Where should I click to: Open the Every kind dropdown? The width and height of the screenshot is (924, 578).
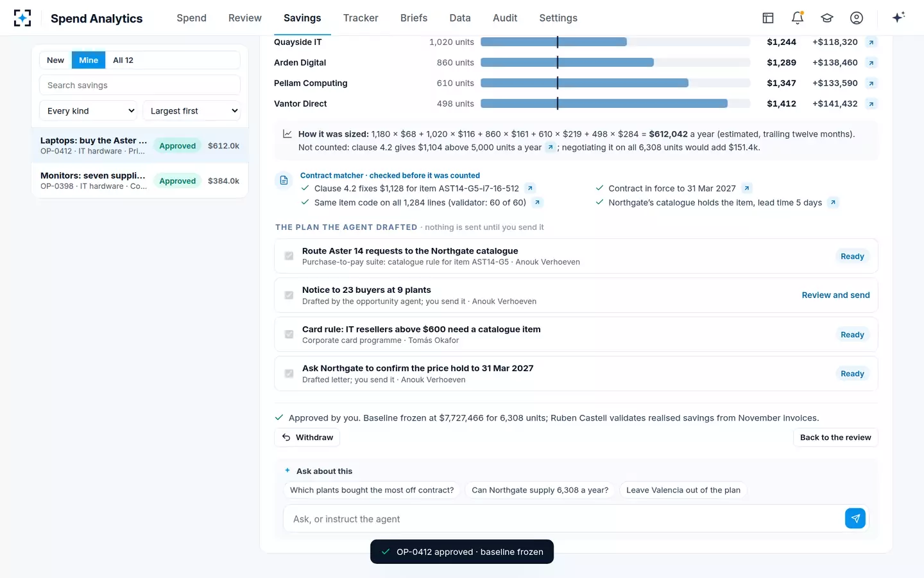point(89,110)
